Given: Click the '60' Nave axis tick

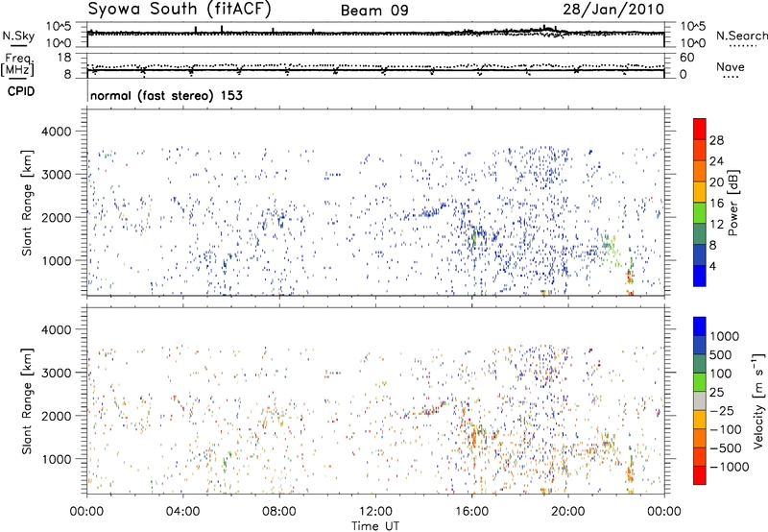Looking at the screenshot, I should (x=686, y=58).
